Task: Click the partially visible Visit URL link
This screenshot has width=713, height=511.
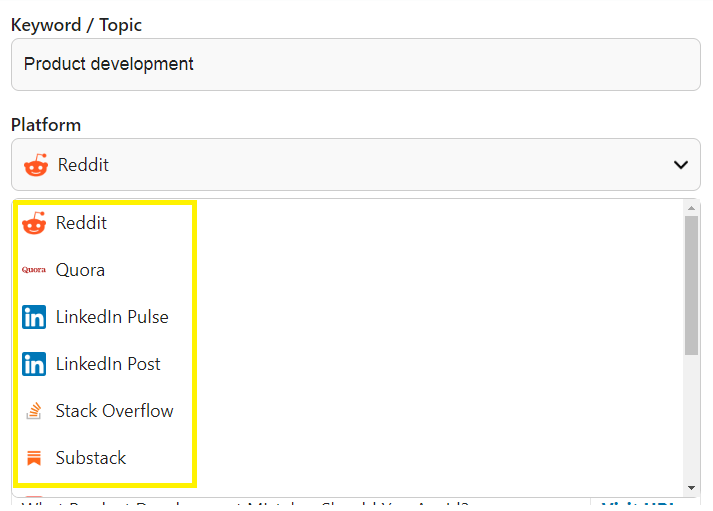Action: [637, 504]
